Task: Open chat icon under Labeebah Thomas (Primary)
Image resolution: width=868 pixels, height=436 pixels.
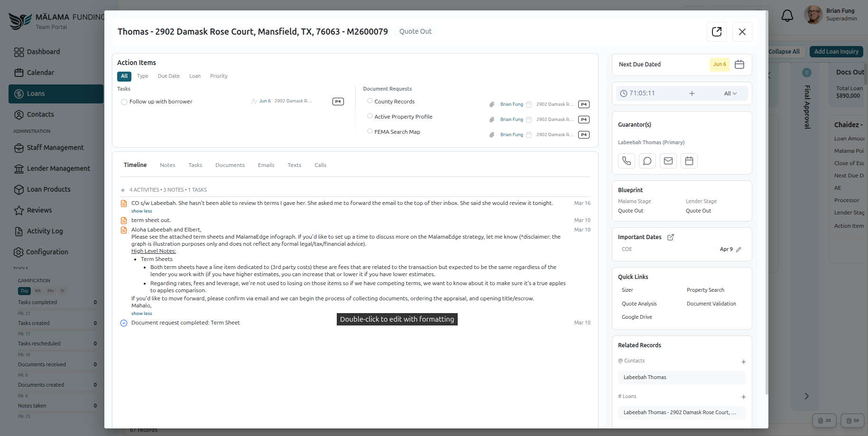Action: (x=647, y=160)
